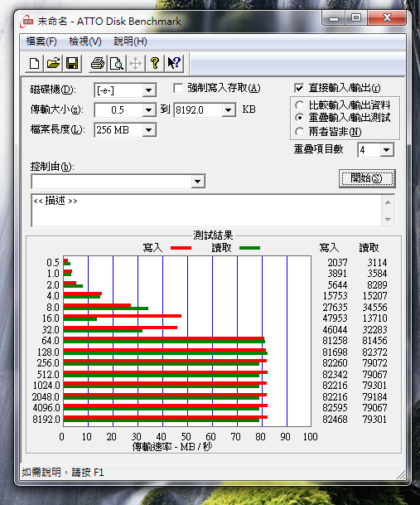Screen dimensions: 420x505
Task: Open Print Preview from the toolbar
Action: pos(117,64)
